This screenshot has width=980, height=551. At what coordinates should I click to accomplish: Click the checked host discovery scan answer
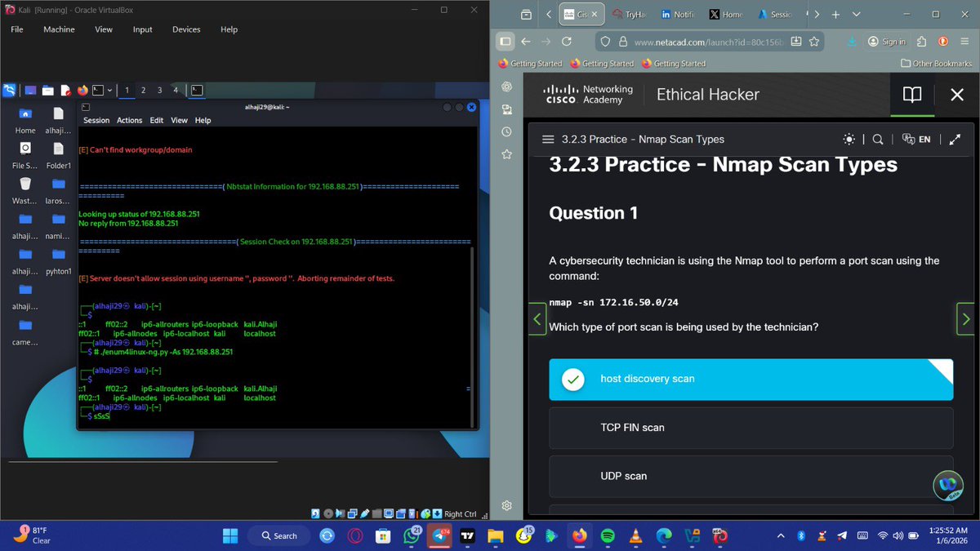click(x=751, y=379)
